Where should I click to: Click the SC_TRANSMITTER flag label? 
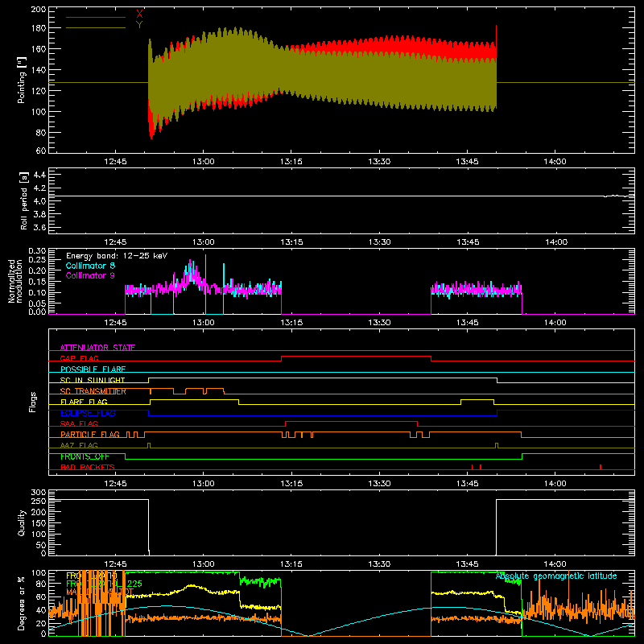pyautogui.click(x=93, y=391)
